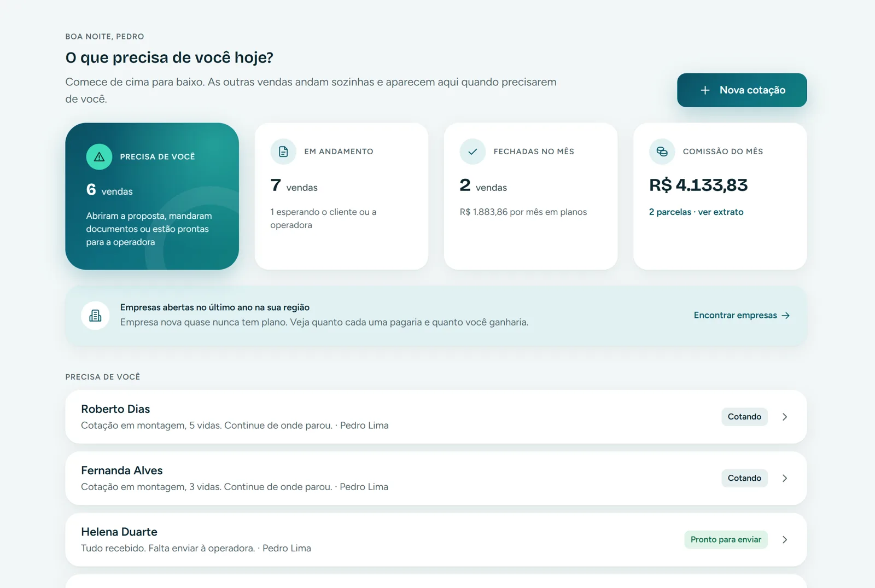Click the 'Abriram a proposta, mandaram documentos' text
The height and width of the screenshot is (588, 875).
(x=149, y=229)
